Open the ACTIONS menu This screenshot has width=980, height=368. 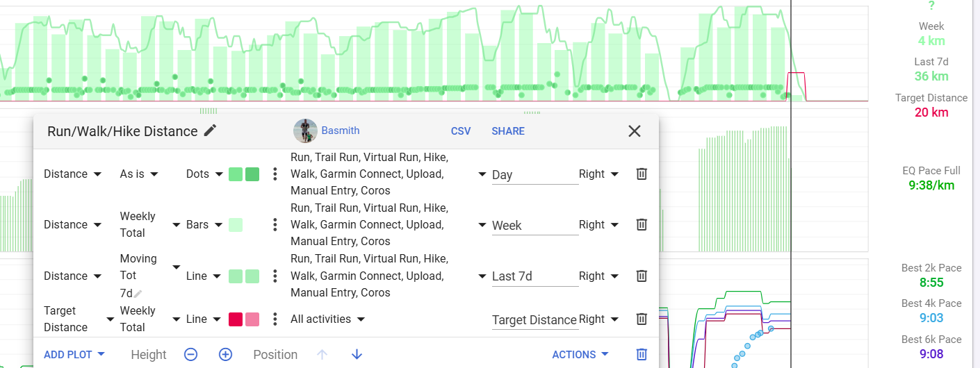(x=580, y=354)
